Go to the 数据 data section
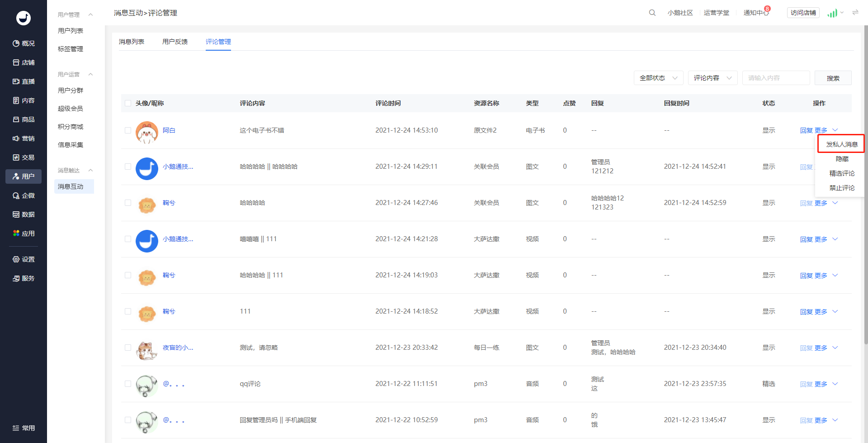 tap(24, 214)
